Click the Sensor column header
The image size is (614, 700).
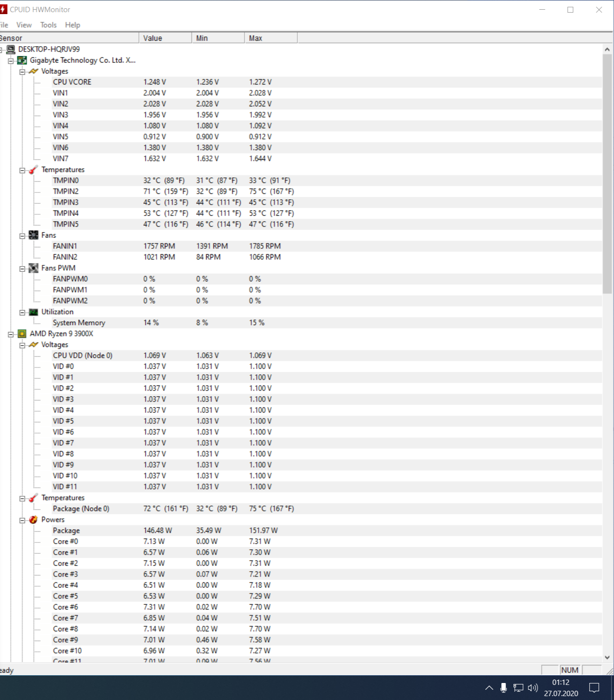click(x=69, y=38)
